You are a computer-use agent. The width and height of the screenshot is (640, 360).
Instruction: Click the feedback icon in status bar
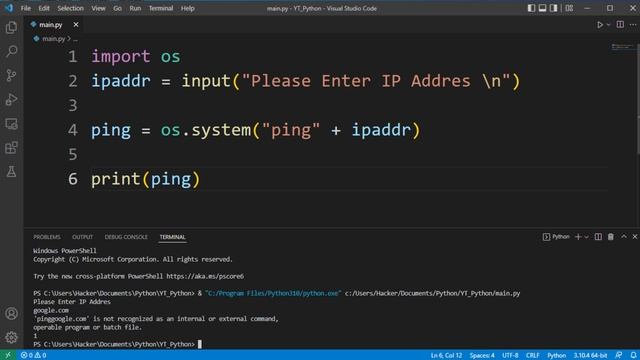point(619,355)
